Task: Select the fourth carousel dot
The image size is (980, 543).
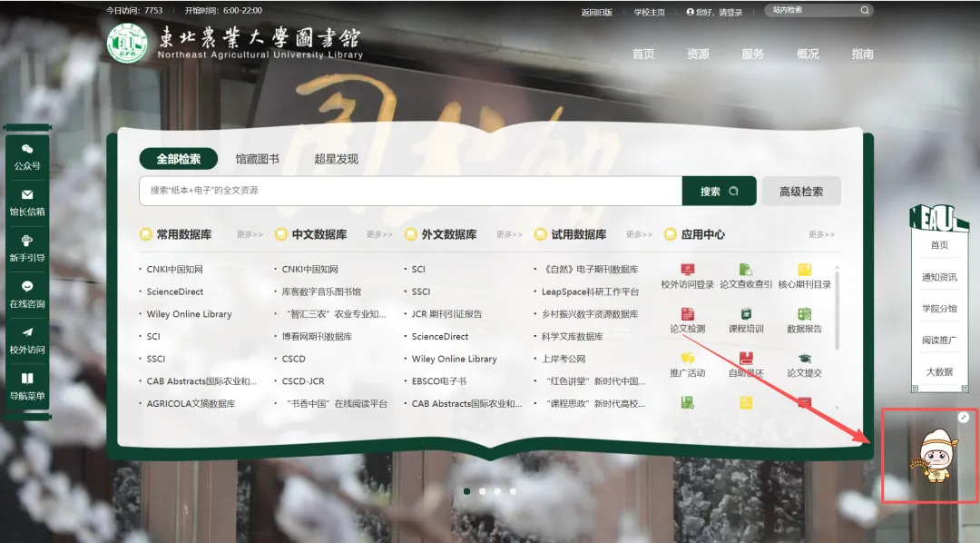Action: click(513, 492)
